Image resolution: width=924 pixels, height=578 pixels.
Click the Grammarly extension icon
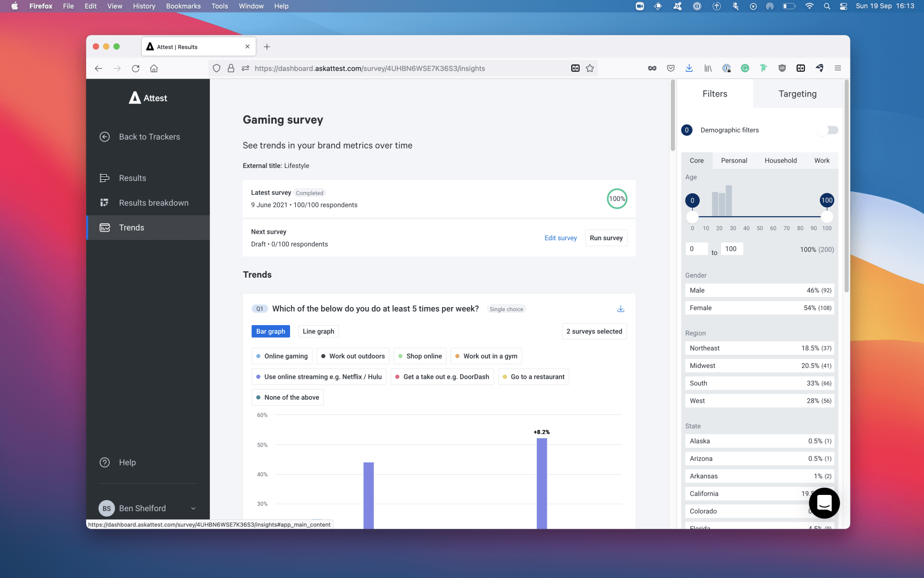(x=745, y=68)
